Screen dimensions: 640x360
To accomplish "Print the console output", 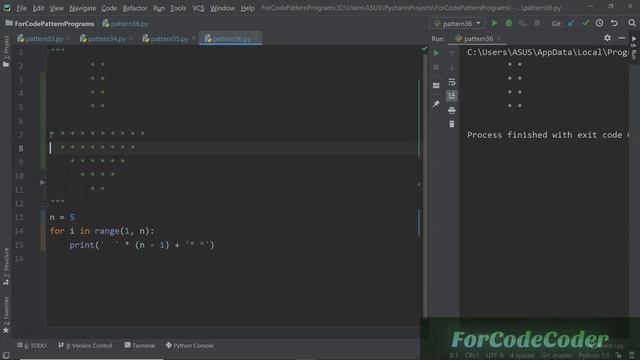I will click(451, 110).
